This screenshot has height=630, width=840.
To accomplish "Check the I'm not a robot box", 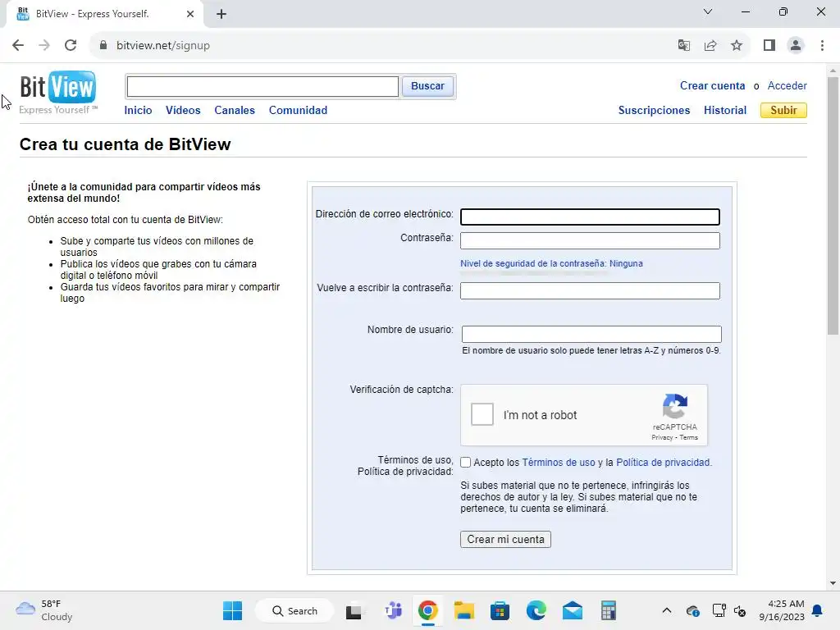I will [482, 414].
